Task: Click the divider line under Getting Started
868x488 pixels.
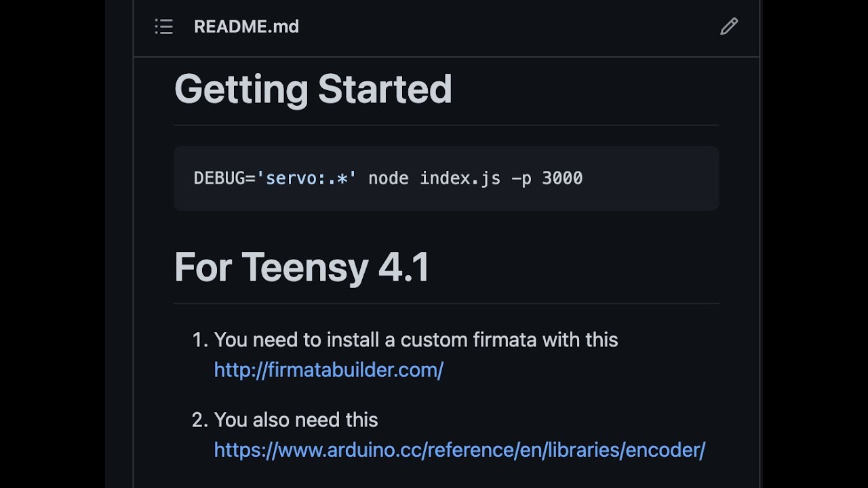Action: (446, 125)
